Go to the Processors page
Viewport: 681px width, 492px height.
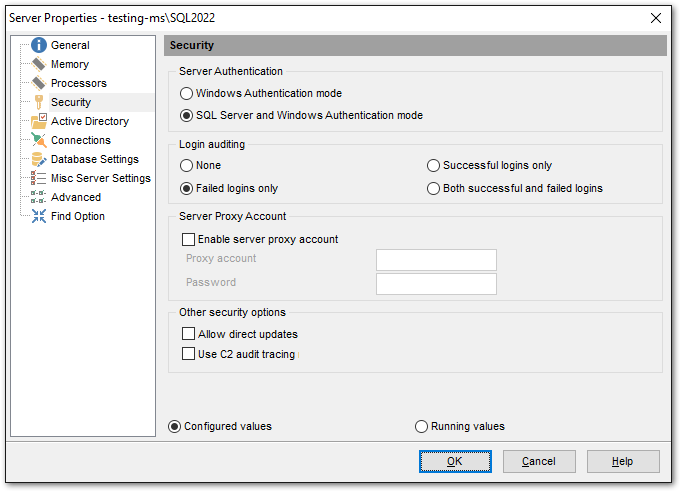point(79,83)
